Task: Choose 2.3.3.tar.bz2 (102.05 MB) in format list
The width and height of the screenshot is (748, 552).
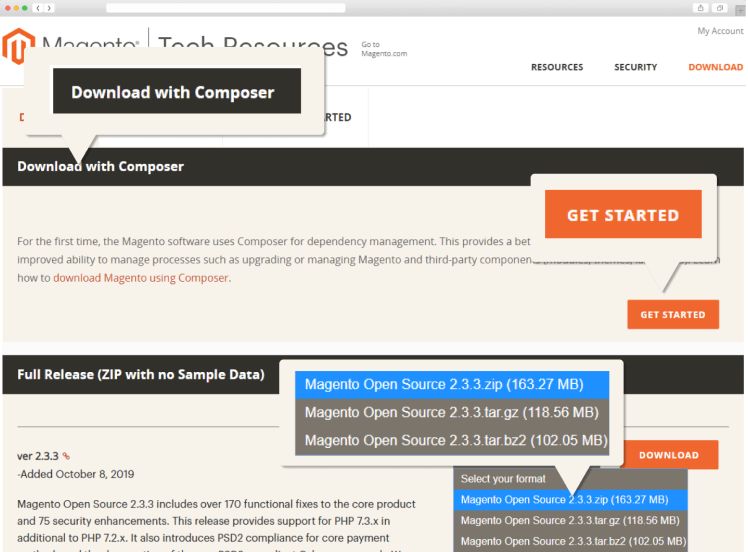Action: [x=570, y=542]
